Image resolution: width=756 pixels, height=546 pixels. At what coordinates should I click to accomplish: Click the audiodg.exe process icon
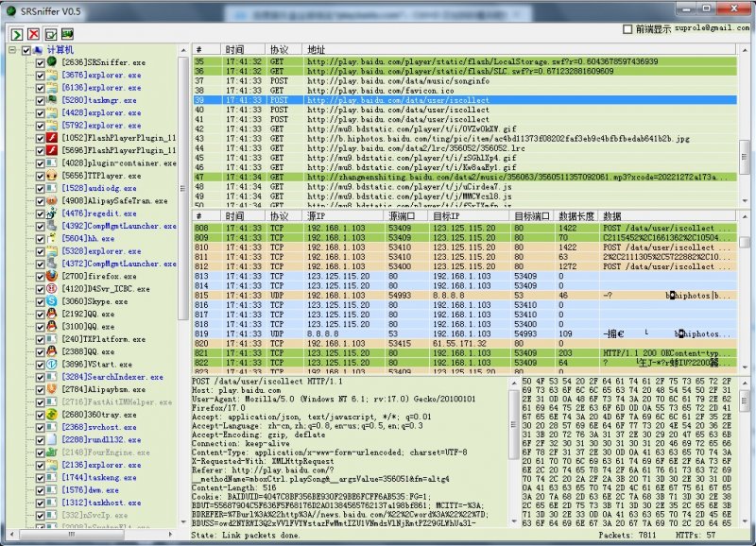(52, 188)
